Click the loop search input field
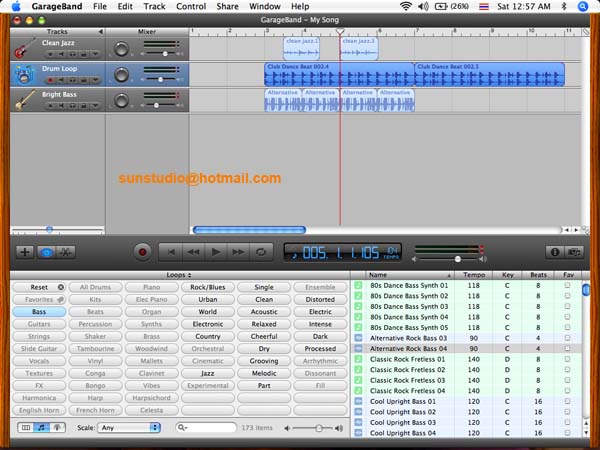 206,427
